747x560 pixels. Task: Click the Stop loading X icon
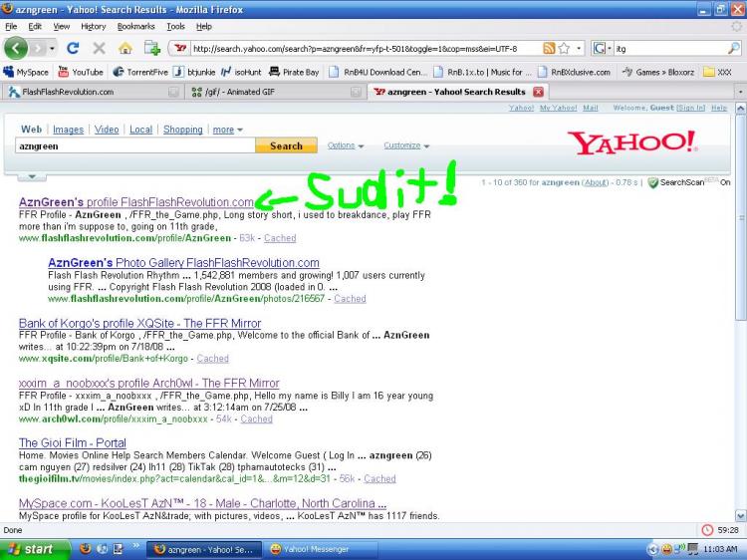(x=99, y=48)
